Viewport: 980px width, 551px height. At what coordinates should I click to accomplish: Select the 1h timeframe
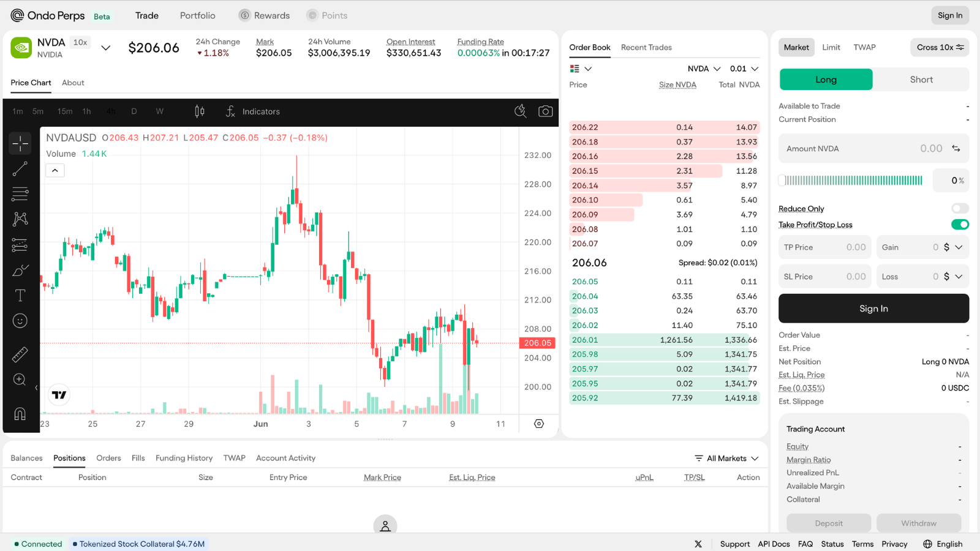[87, 111]
